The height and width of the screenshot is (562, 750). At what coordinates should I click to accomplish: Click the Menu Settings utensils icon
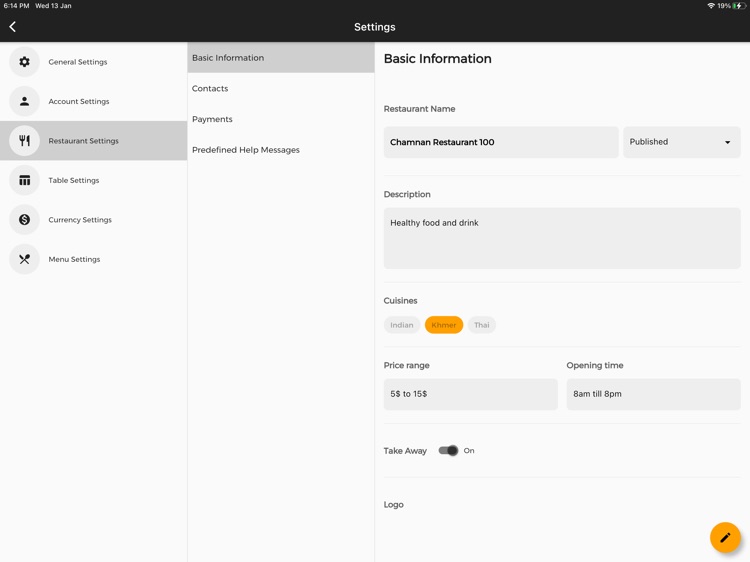pos(24,259)
